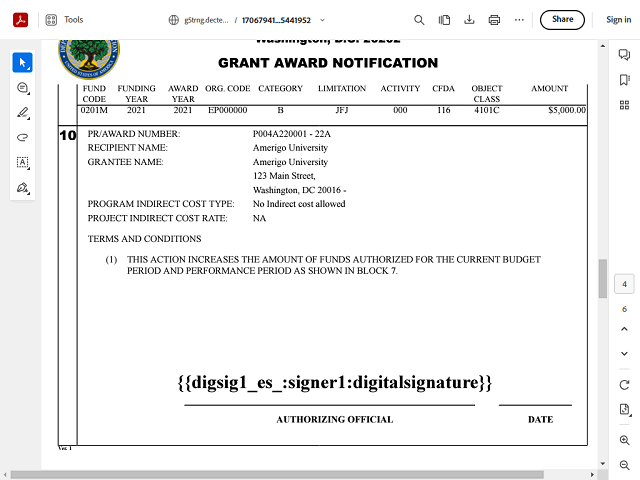Image resolution: width=640 pixels, height=480 pixels.
Task: Click the vertical scrollbar down arrow
Action: (x=602, y=464)
